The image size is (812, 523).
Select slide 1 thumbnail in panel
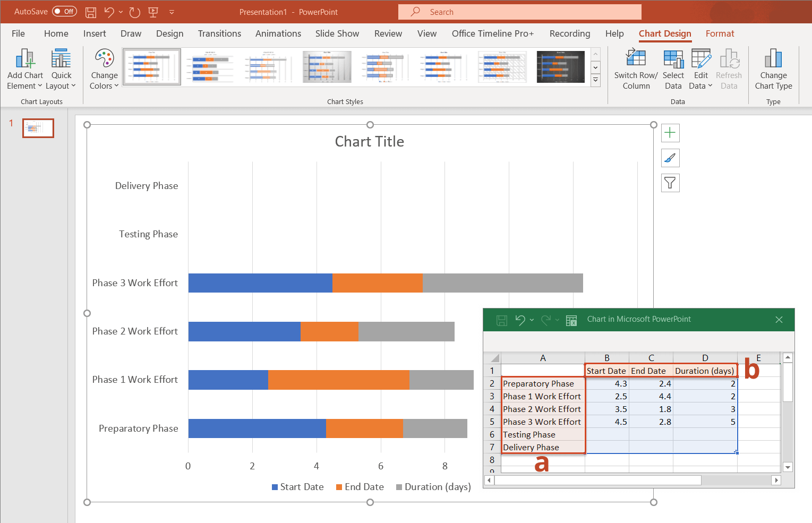point(38,128)
